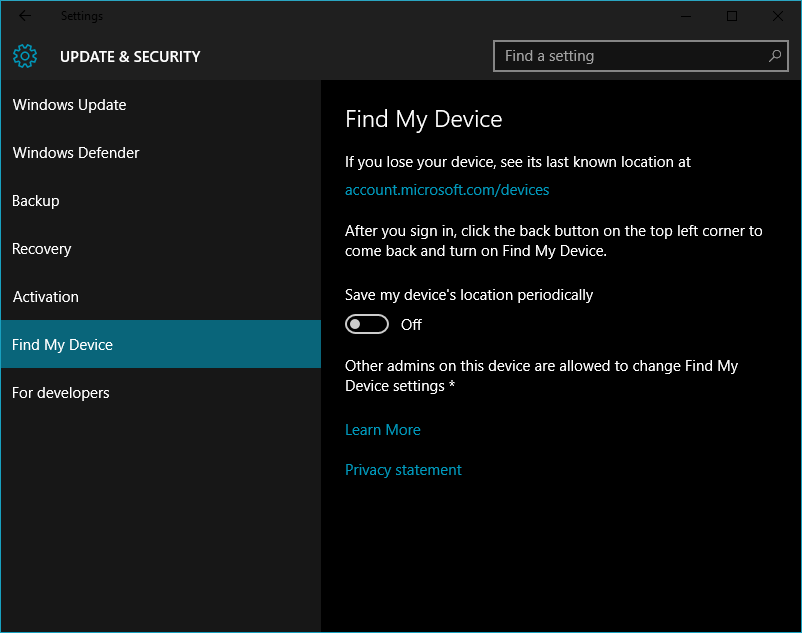
Task: Click the Settings gear icon in header
Action: click(x=24, y=56)
